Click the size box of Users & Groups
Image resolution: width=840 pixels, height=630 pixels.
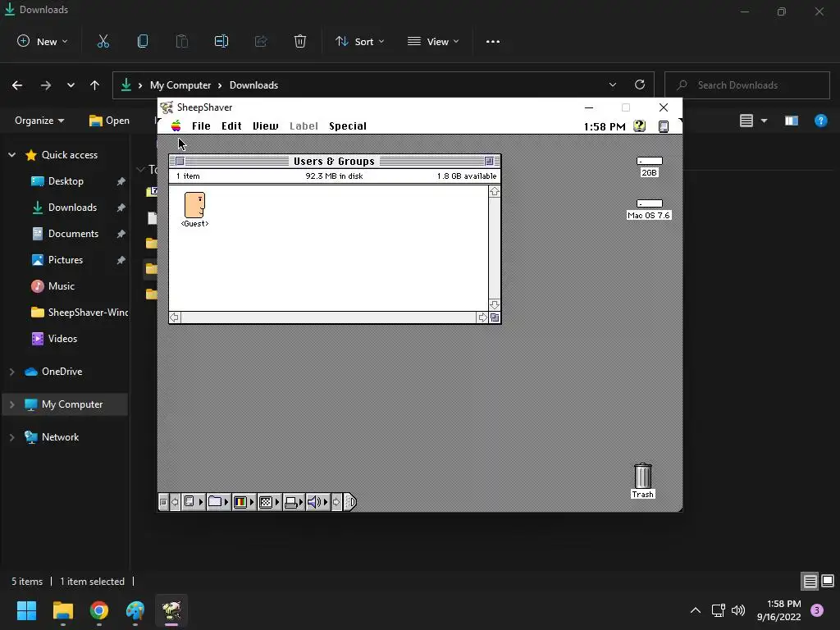(x=495, y=317)
